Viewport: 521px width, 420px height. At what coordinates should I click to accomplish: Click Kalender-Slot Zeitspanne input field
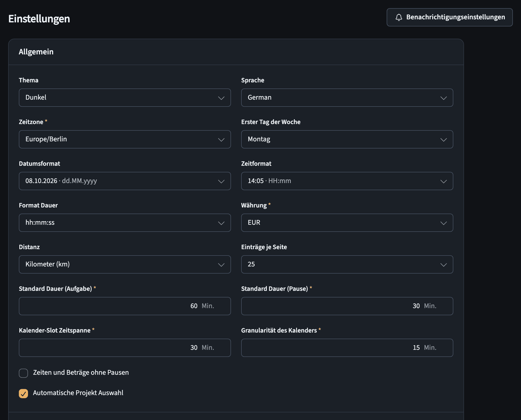pos(125,347)
